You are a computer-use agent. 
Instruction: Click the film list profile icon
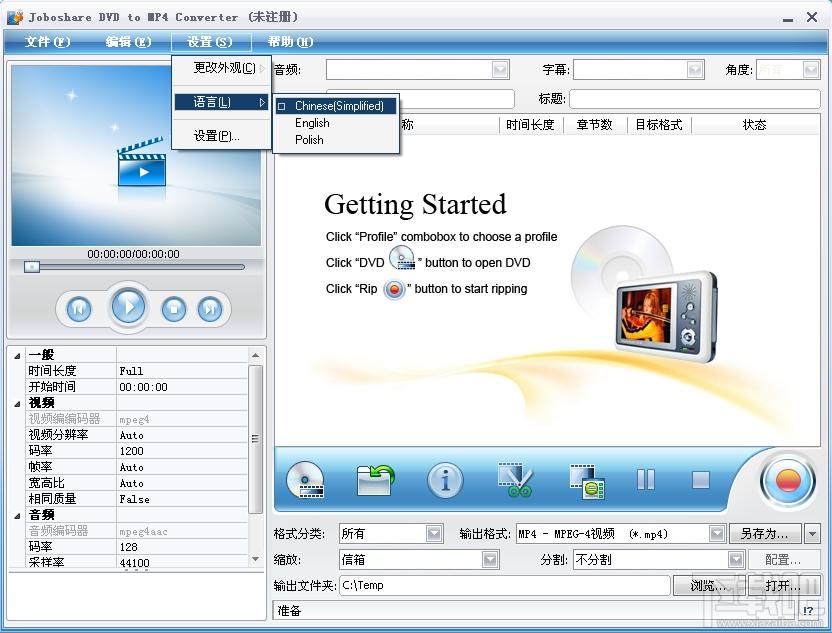[586, 481]
